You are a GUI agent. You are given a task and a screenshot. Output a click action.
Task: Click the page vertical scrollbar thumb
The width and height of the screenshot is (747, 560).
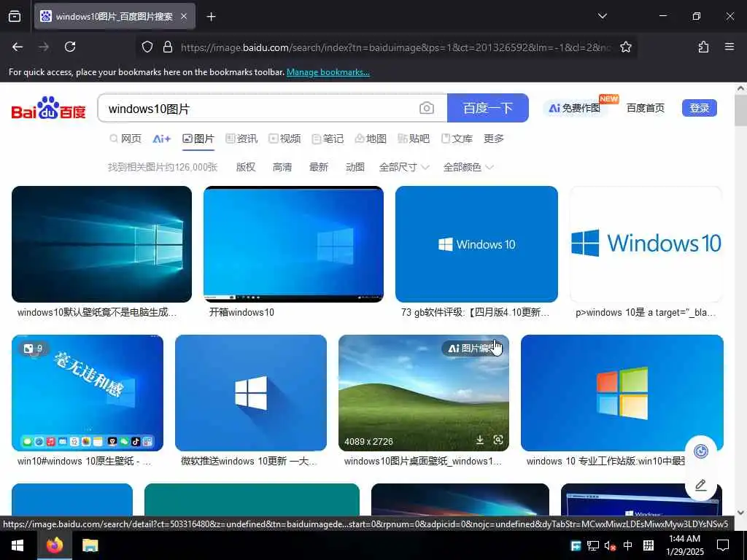coord(740,109)
